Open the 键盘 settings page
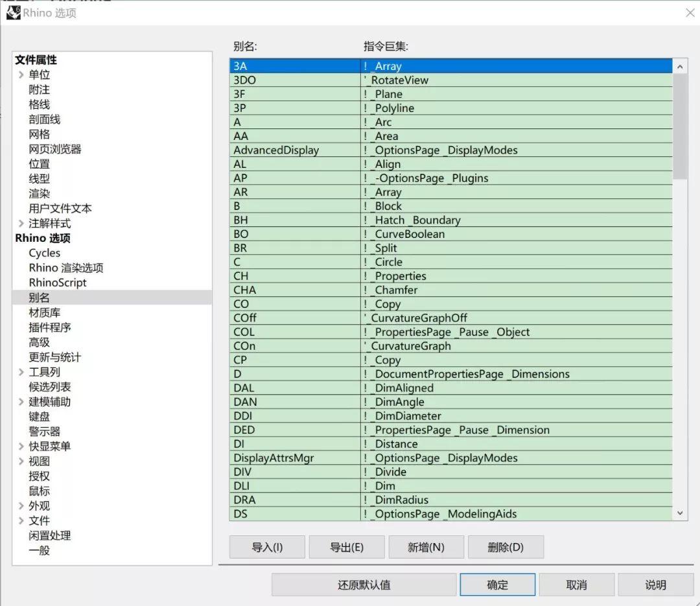The width and height of the screenshot is (700, 606). pos(40,416)
